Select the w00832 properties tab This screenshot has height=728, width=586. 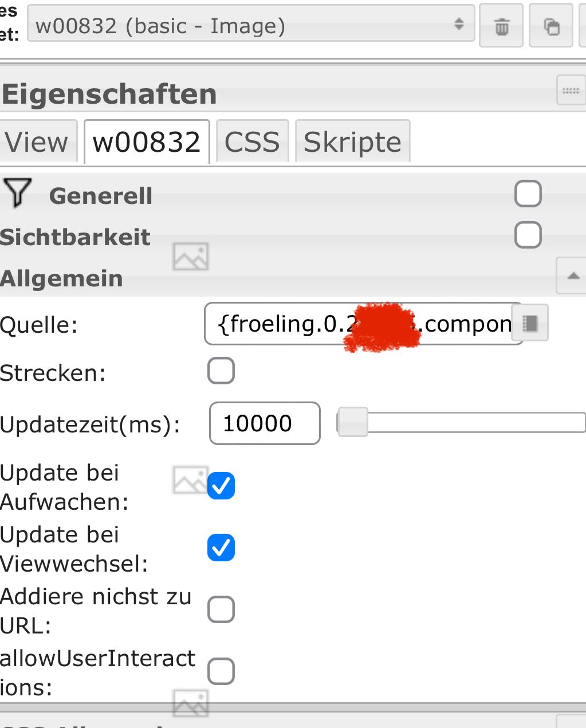tap(147, 142)
